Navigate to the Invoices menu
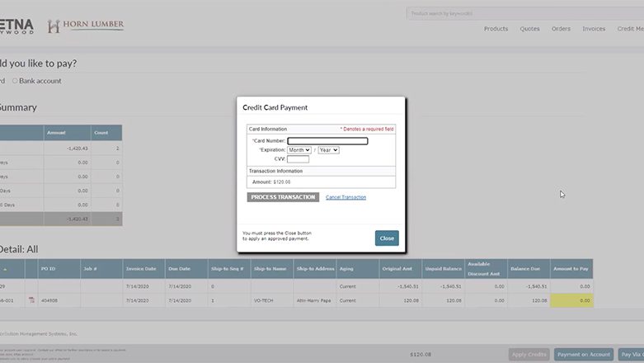Viewport: 644px width, 363px height. 594,29
